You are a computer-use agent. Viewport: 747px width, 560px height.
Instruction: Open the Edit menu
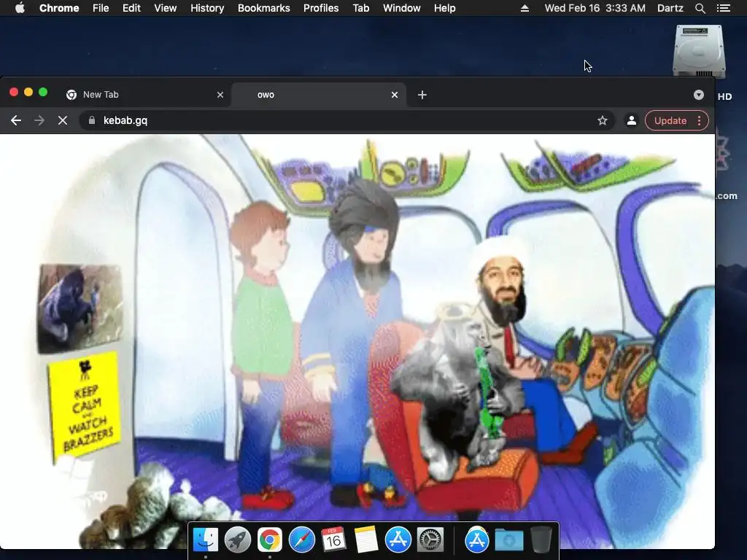(131, 8)
